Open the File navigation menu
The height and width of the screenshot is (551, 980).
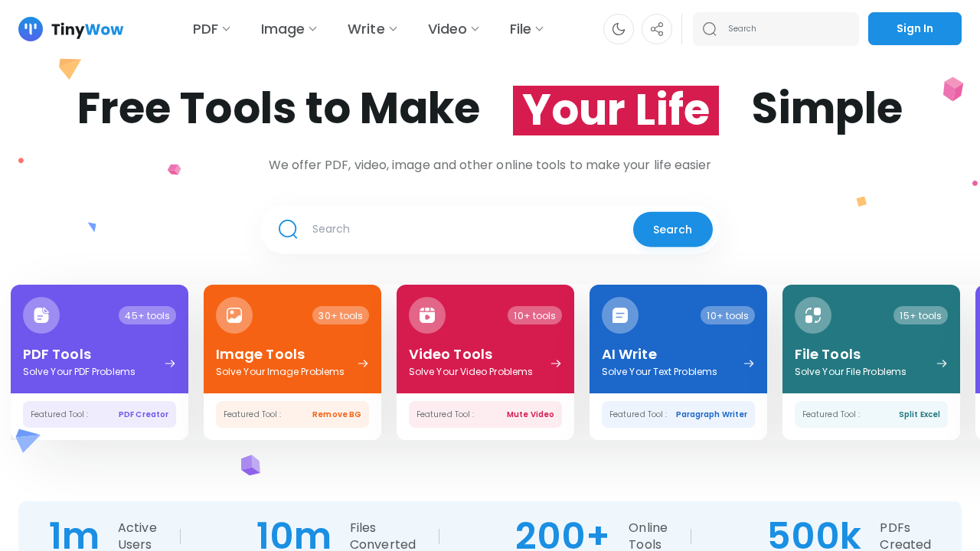[527, 29]
